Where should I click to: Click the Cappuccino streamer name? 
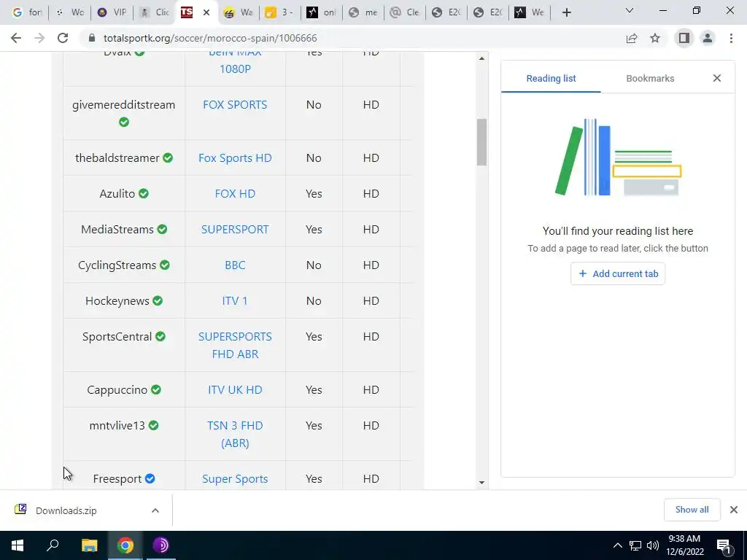pos(117,390)
